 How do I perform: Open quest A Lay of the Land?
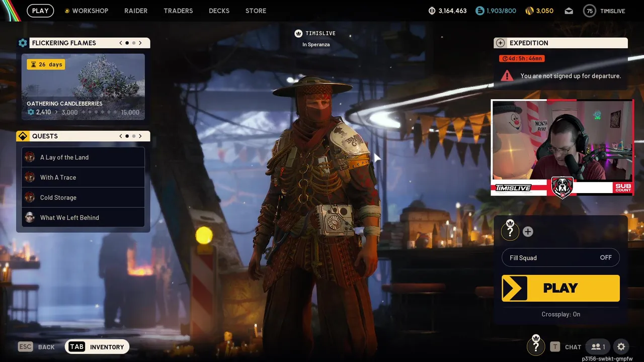83,157
